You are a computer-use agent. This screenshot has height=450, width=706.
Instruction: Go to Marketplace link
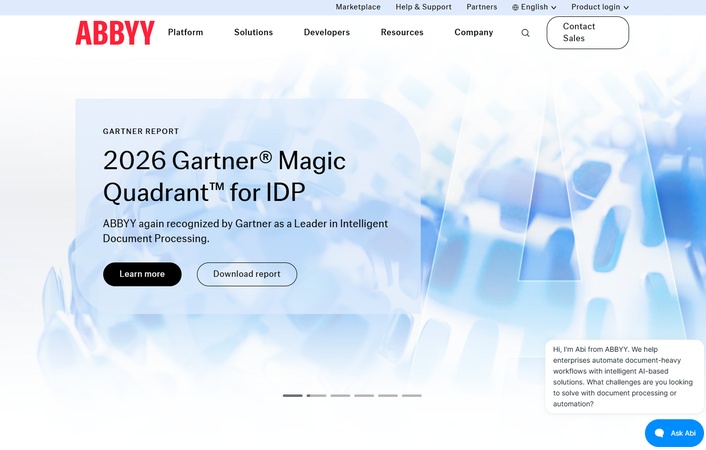(358, 7)
